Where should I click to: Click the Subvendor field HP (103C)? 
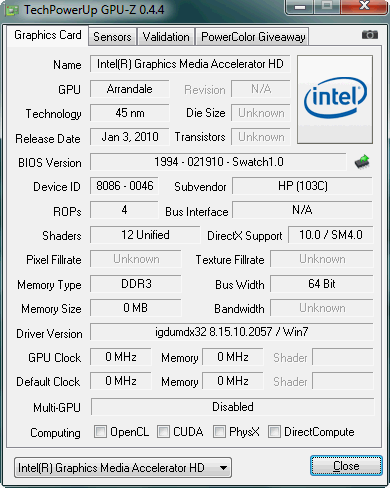[x=302, y=186]
